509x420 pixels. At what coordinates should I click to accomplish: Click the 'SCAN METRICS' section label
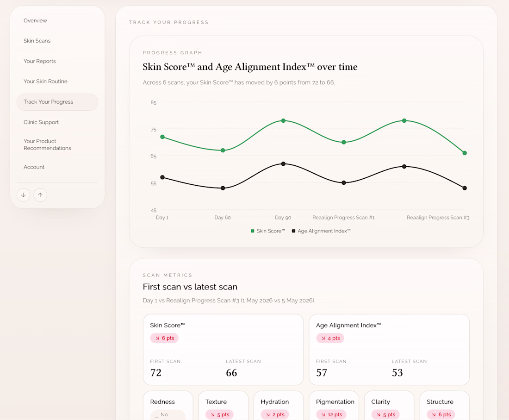pos(168,275)
